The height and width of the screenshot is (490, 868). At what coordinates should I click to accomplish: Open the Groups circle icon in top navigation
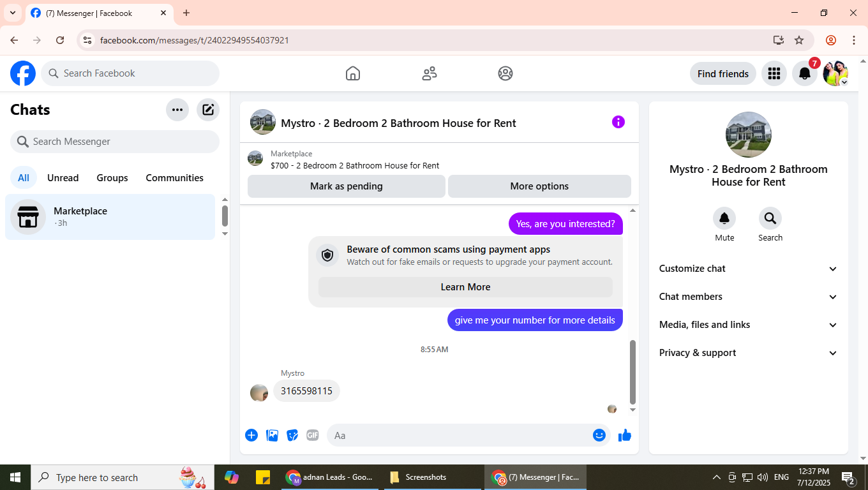click(505, 73)
